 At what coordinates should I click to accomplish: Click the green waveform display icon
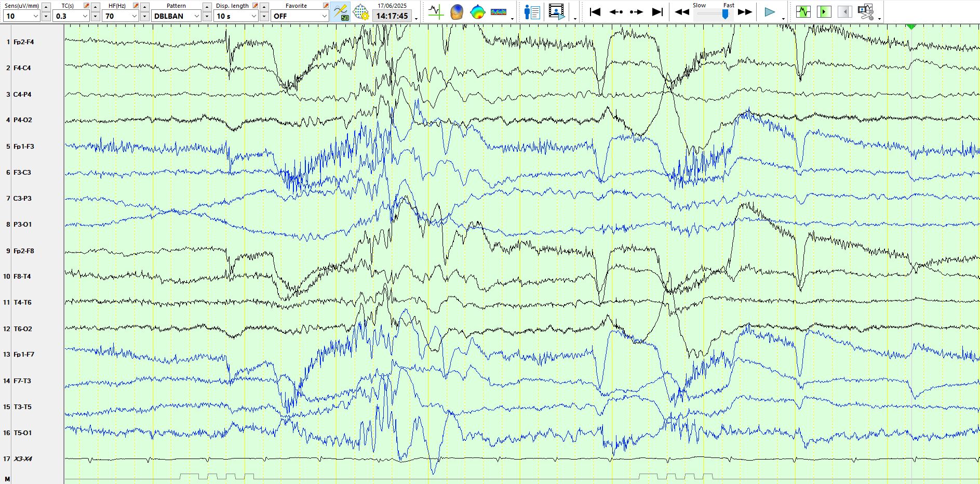tap(803, 11)
